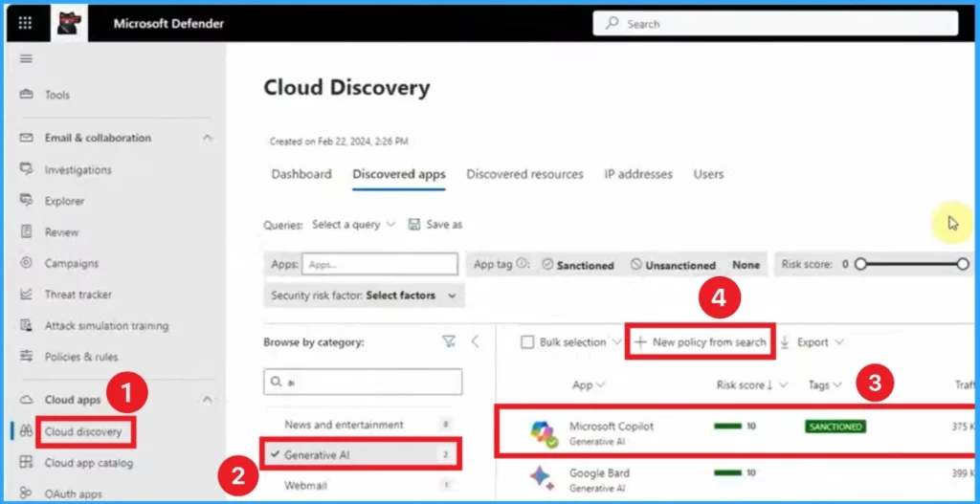Click the Save as disk icon
This screenshot has width=980, height=504.
point(413,224)
